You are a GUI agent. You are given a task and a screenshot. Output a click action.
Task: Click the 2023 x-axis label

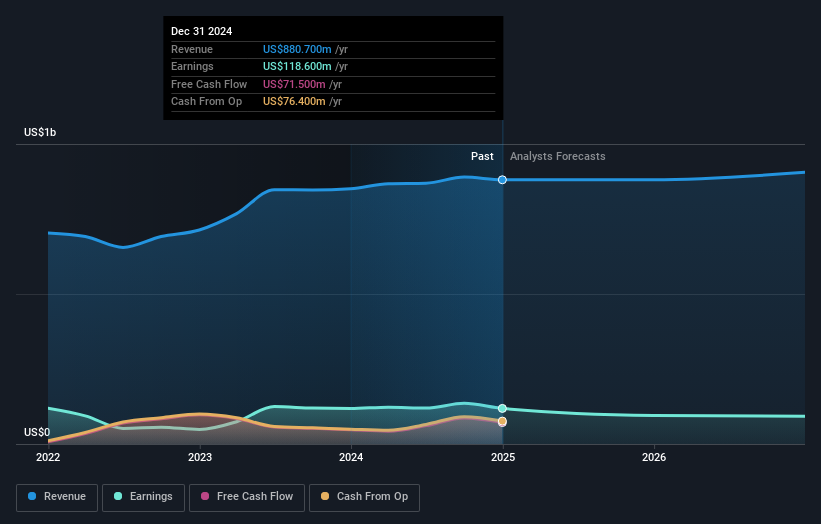click(x=200, y=457)
